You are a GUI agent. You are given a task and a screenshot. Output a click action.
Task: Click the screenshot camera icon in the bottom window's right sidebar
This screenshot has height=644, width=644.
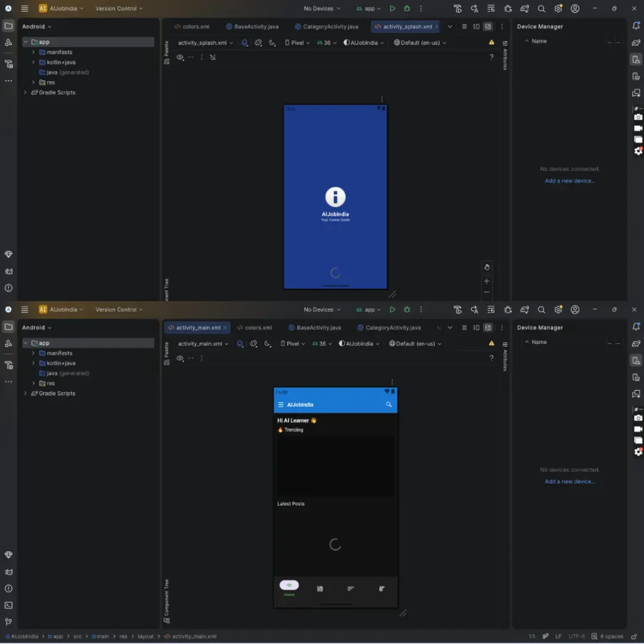tap(638, 418)
